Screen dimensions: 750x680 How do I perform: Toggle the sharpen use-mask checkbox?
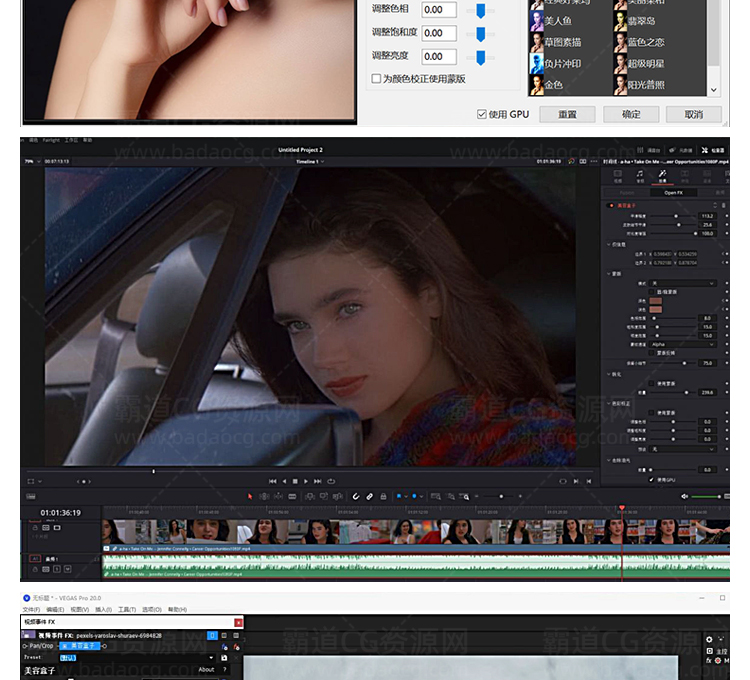coord(651,384)
